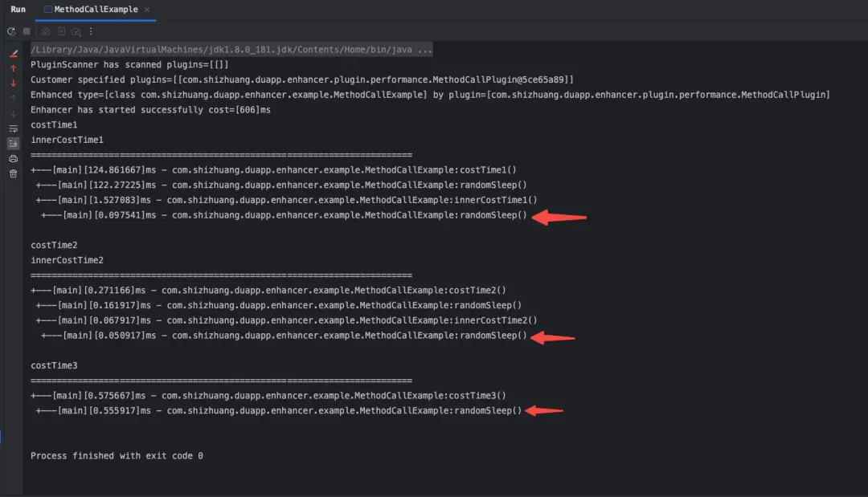The width and height of the screenshot is (868, 497).
Task: Select the MethodCallExample run tab
Action: [96, 10]
